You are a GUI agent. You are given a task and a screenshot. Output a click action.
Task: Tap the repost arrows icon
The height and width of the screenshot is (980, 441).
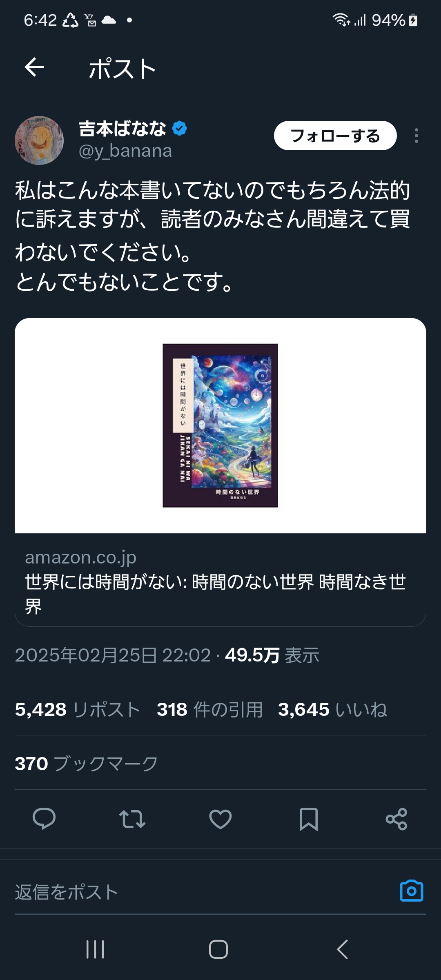click(x=132, y=819)
